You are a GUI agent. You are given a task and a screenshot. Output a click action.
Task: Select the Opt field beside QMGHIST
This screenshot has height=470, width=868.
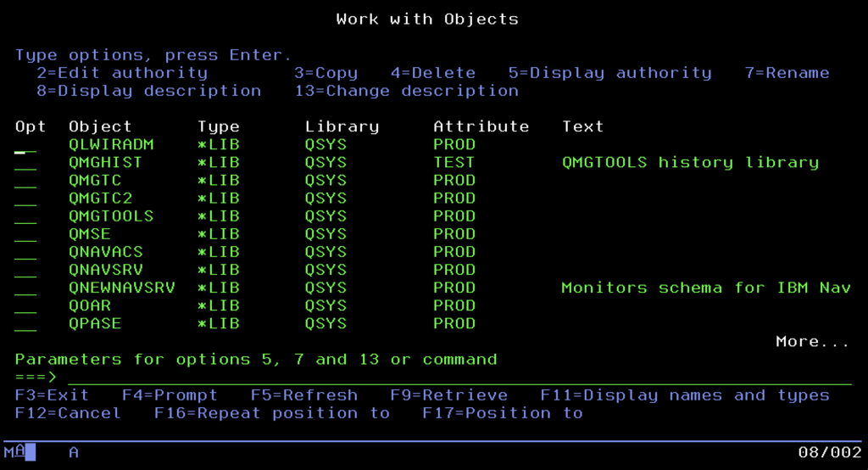(x=25, y=163)
